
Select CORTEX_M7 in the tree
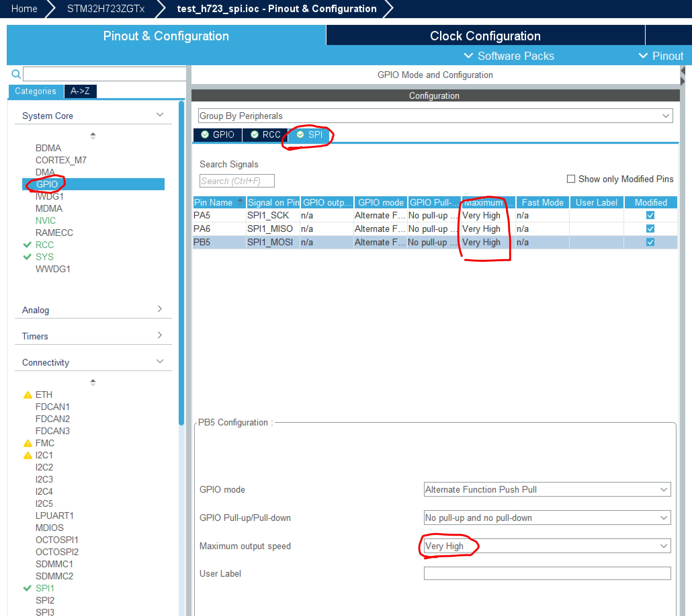[x=61, y=160]
